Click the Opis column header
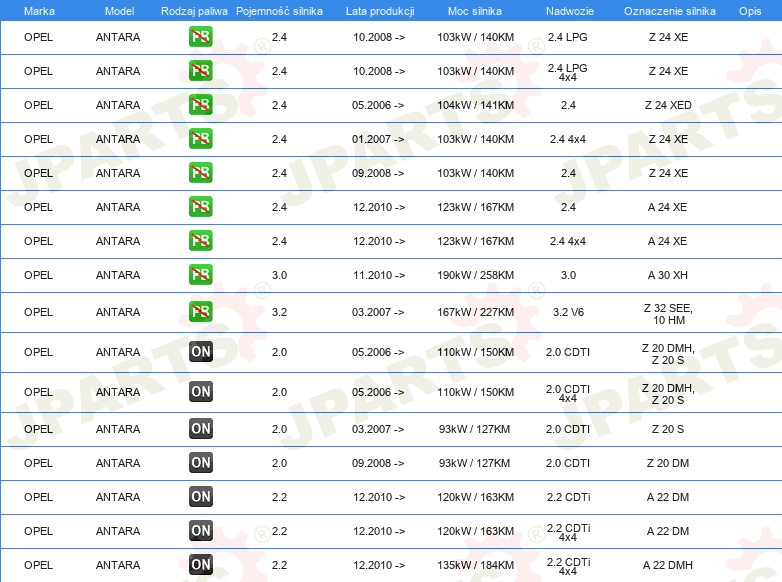Viewport: 782px width, 582px height. point(749,10)
